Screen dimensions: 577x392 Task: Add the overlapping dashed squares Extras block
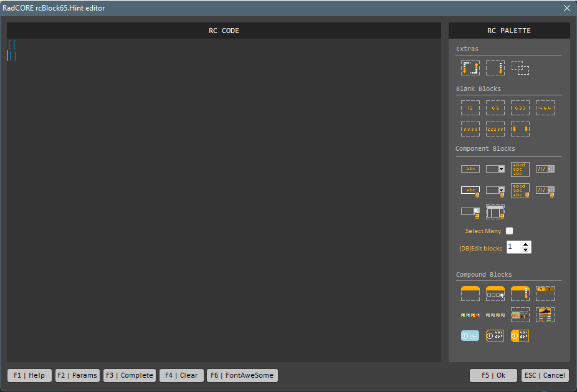(x=520, y=68)
